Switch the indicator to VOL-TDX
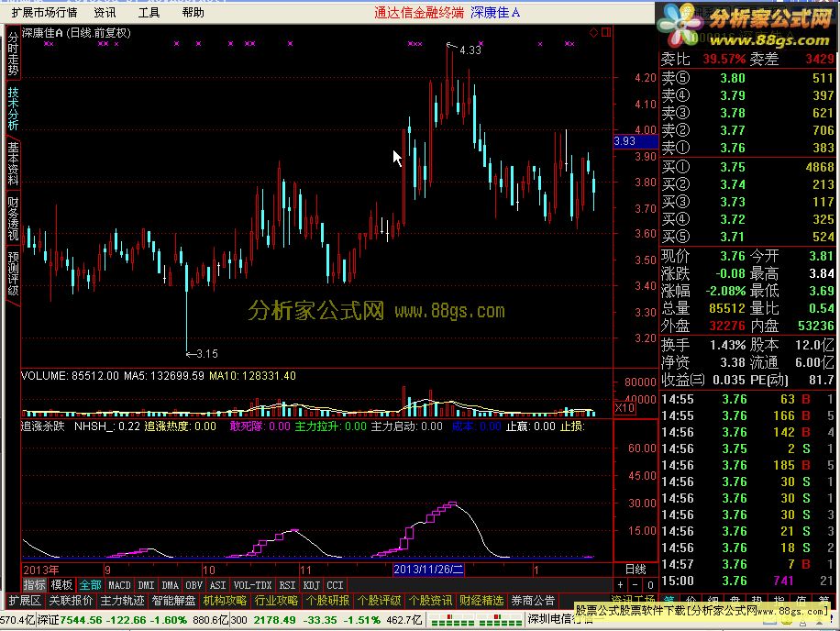The image size is (840, 631). tap(252, 585)
